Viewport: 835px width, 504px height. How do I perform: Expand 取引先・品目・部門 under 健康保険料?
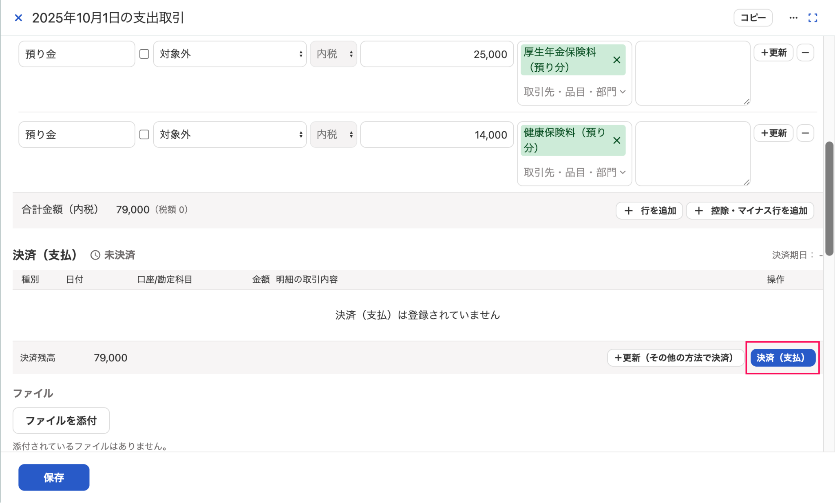pyautogui.click(x=574, y=173)
